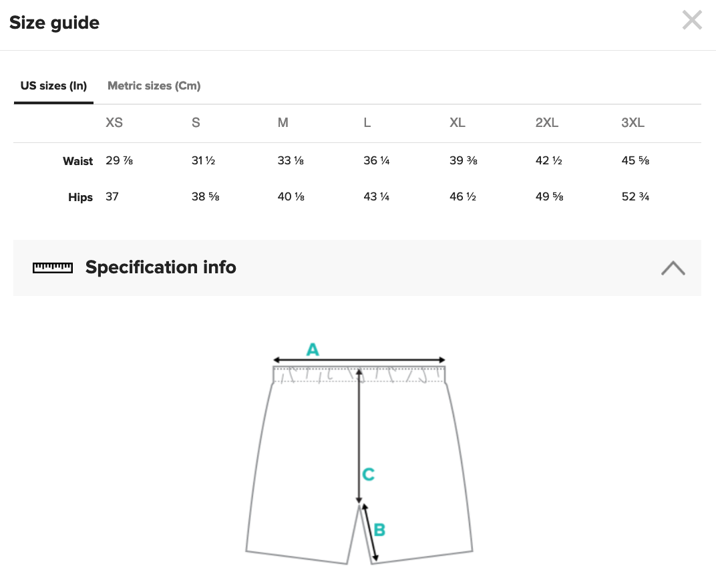Click the ruler icon beside Specification info
The height and width of the screenshot is (588, 716).
(53, 268)
